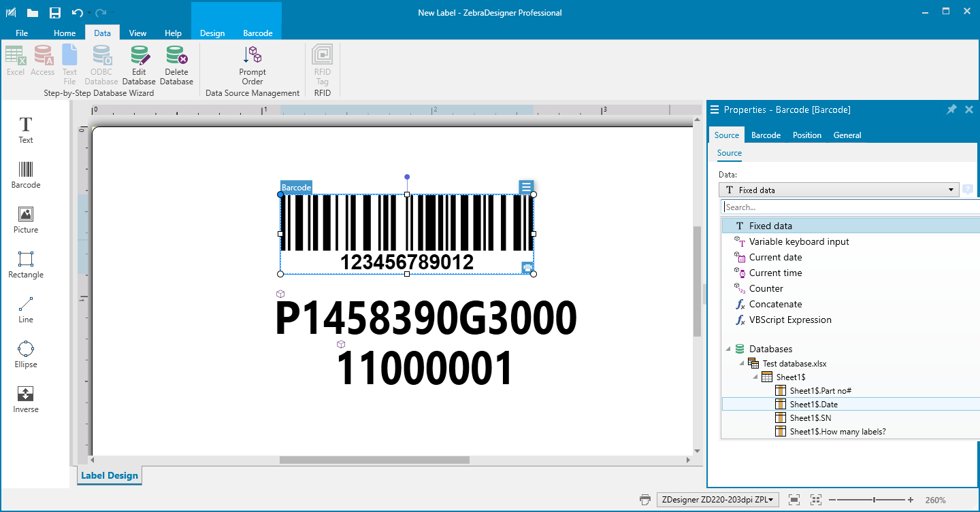Open Prompt Order settings
Screen dimensions: 980x512
(252, 65)
